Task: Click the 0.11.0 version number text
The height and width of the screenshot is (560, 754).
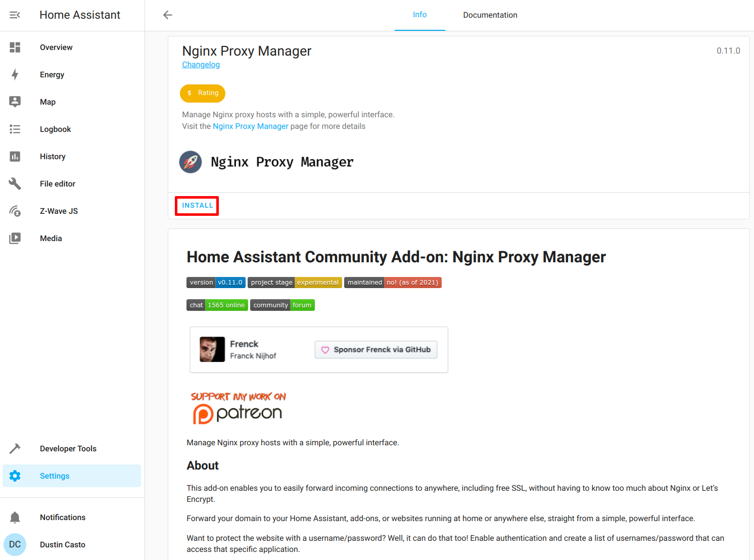Action: 728,51
